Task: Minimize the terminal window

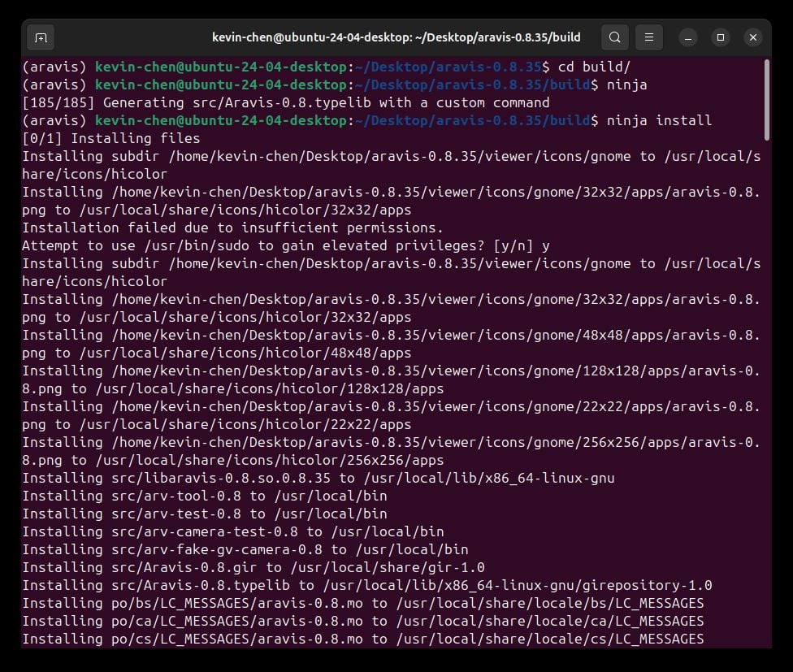Action: tap(688, 37)
